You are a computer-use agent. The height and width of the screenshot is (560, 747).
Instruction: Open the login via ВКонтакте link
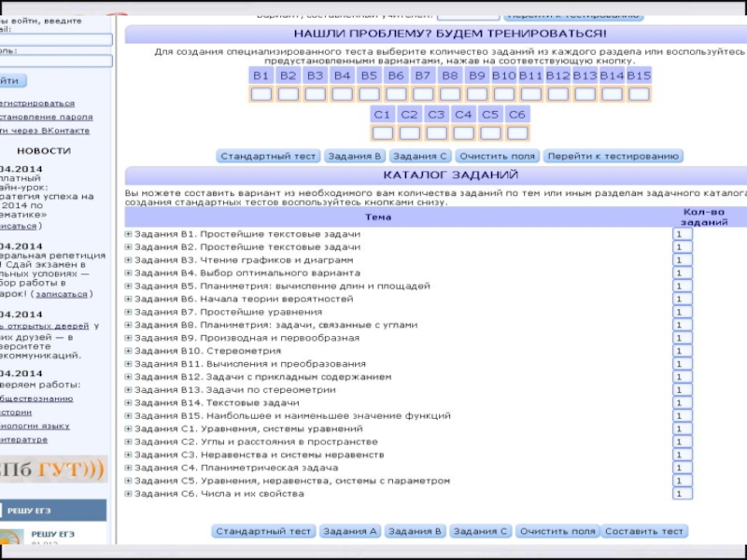click(x=45, y=131)
